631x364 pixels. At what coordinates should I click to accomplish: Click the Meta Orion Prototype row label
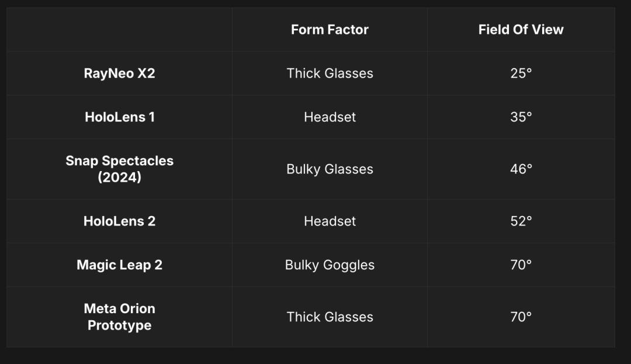tap(119, 317)
